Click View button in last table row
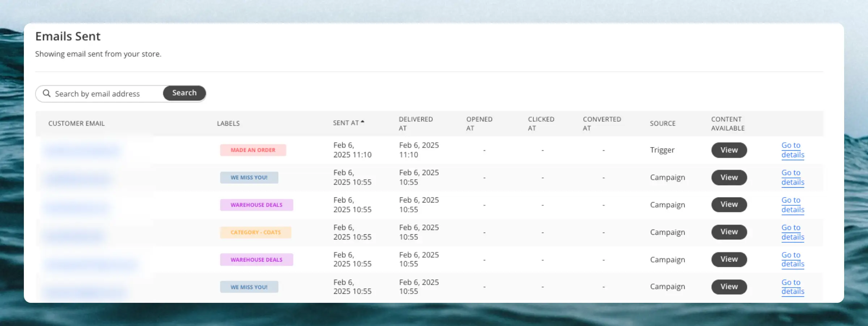The image size is (868, 326). coord(729,287)
